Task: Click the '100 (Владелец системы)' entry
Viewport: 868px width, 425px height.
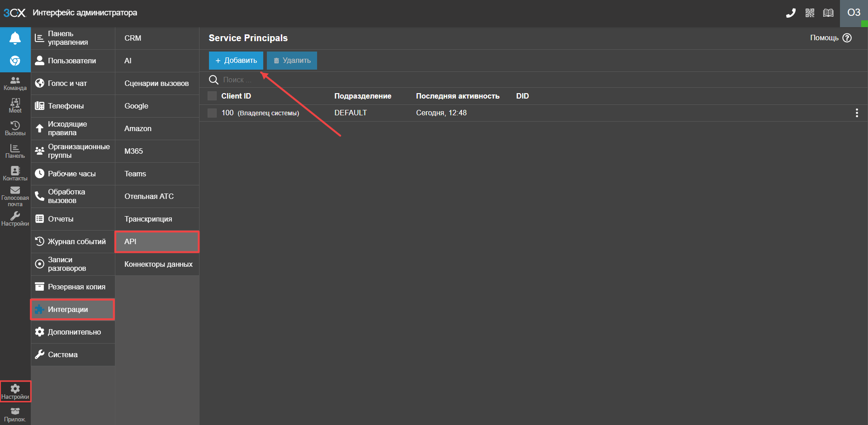Action: [x=260, y=113]
